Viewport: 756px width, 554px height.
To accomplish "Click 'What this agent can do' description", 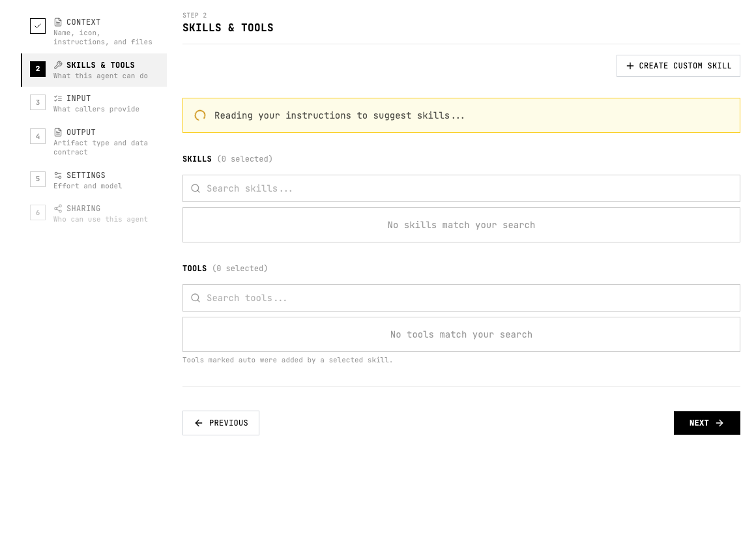I will (x=100, y=76).
